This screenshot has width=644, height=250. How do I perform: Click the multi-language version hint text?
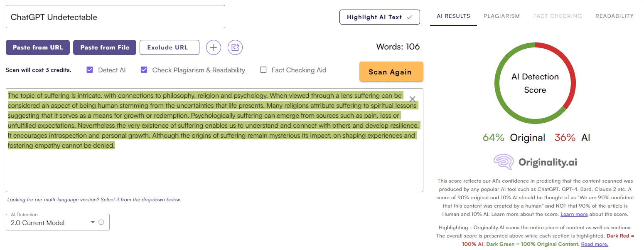click(94, 200)
